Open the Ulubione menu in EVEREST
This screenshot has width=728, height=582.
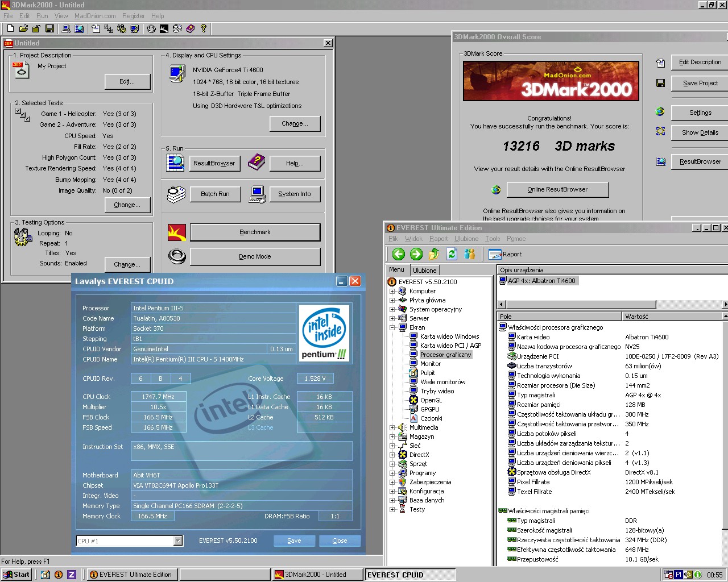(466, 239)
